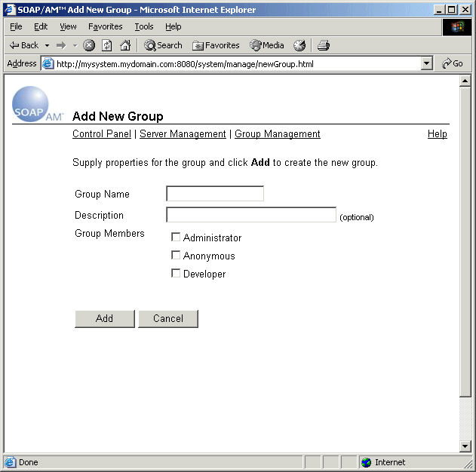
Task: Click the Description input field
Action: pos(250,216)
